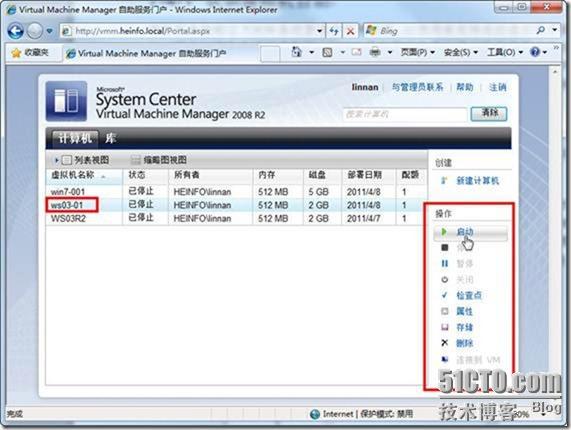Click the 与管理员联系 link
Screen dimensions: 571x430
(x=418, y=87)
